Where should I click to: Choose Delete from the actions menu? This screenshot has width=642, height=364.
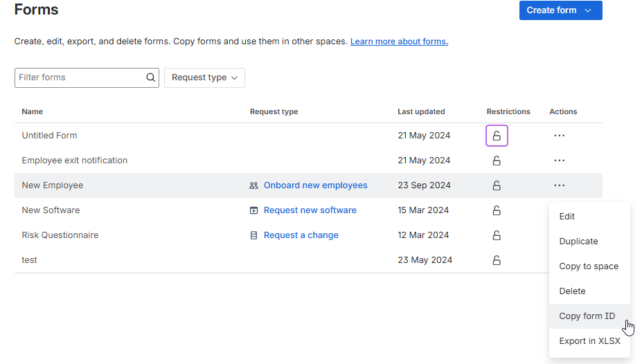click(x=572, y=291)
